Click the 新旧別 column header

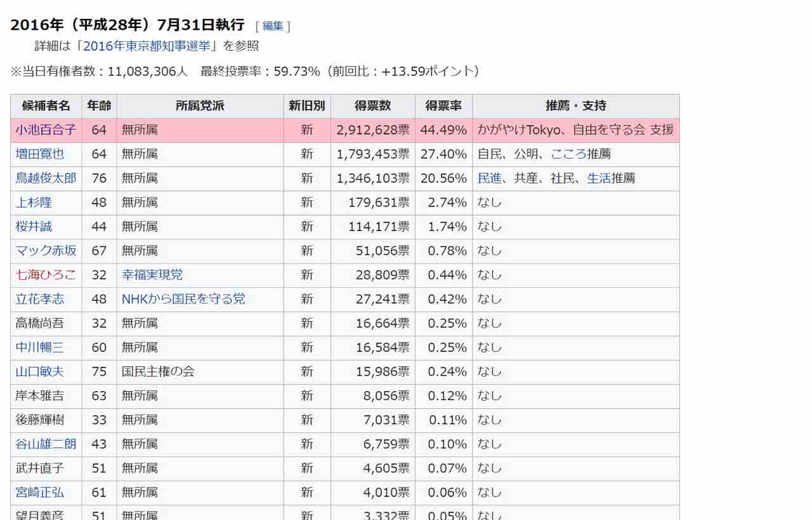tap(307, 106)
